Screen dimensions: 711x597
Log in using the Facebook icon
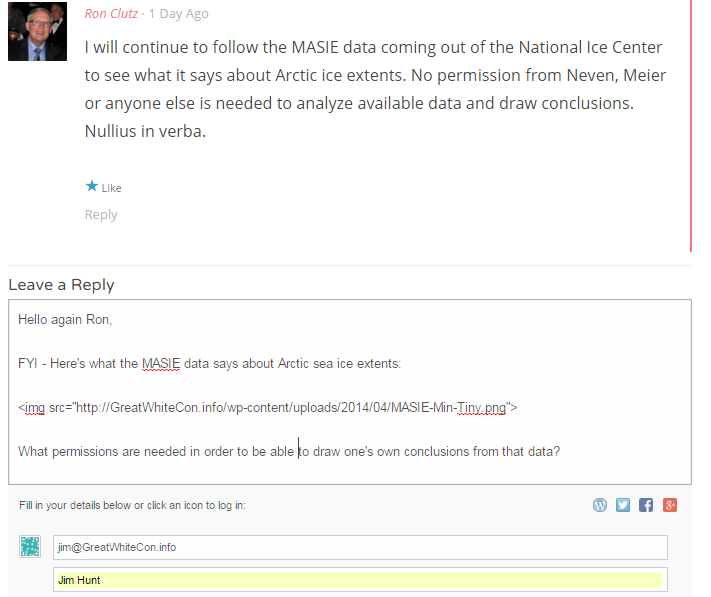click(x=646, y=505)
